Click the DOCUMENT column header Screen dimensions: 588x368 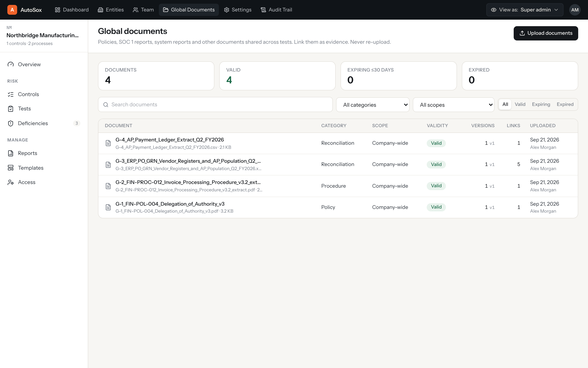119,126
